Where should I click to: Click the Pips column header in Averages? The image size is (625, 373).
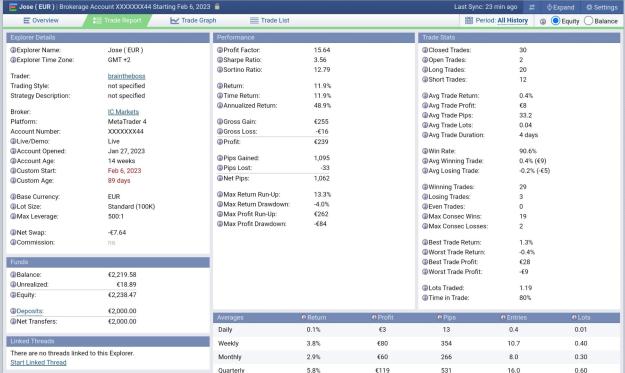446,318
